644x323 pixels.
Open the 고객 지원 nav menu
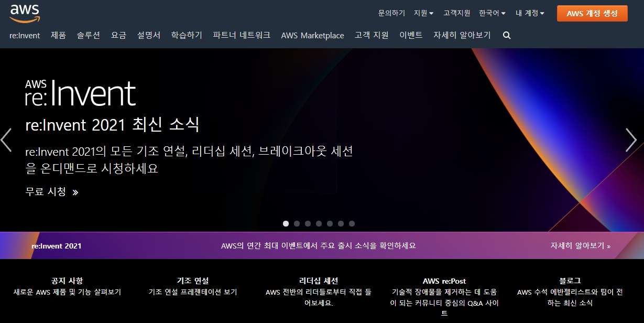pos(372,36)
